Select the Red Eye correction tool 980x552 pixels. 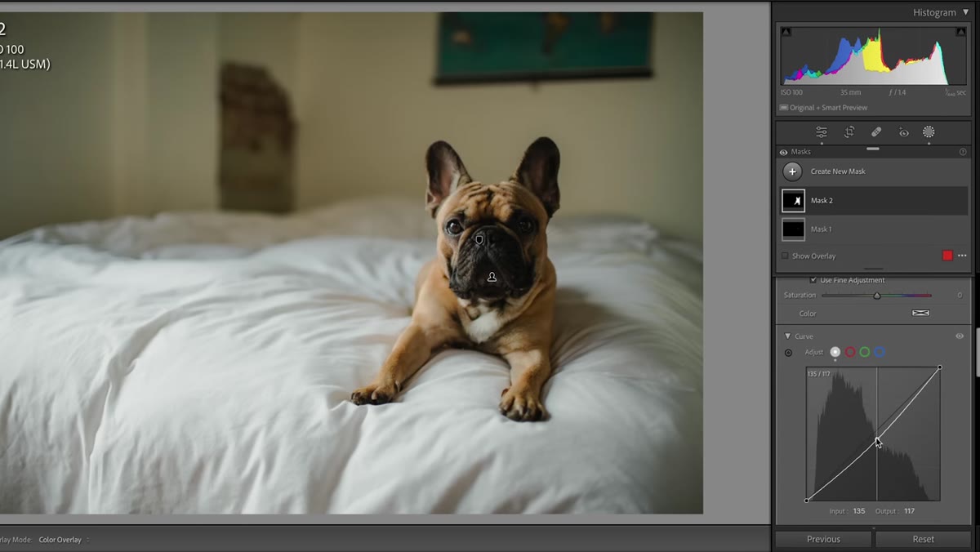click(x=903, y=132)
